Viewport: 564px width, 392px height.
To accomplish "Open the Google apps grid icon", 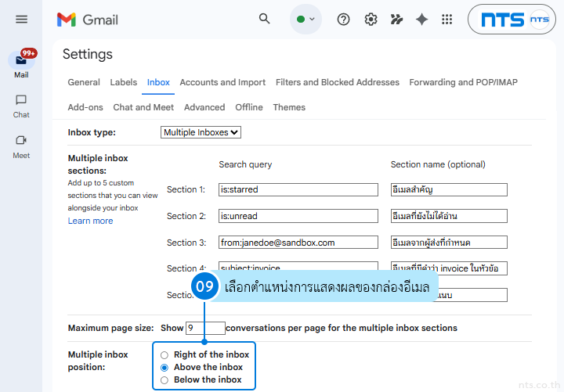I will [446, 20].
